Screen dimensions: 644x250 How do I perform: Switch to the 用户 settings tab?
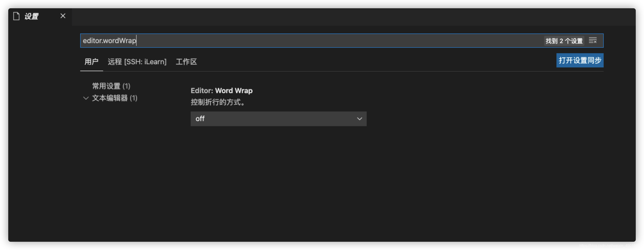[x=91, y=61]
